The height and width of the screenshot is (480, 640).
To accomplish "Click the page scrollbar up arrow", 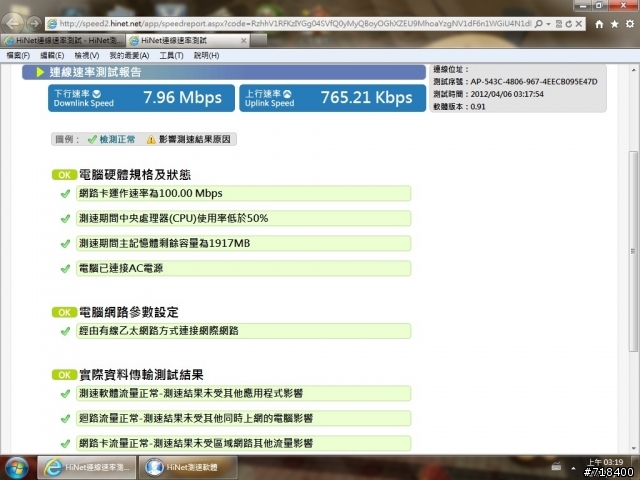I will [x=633, y=70].
